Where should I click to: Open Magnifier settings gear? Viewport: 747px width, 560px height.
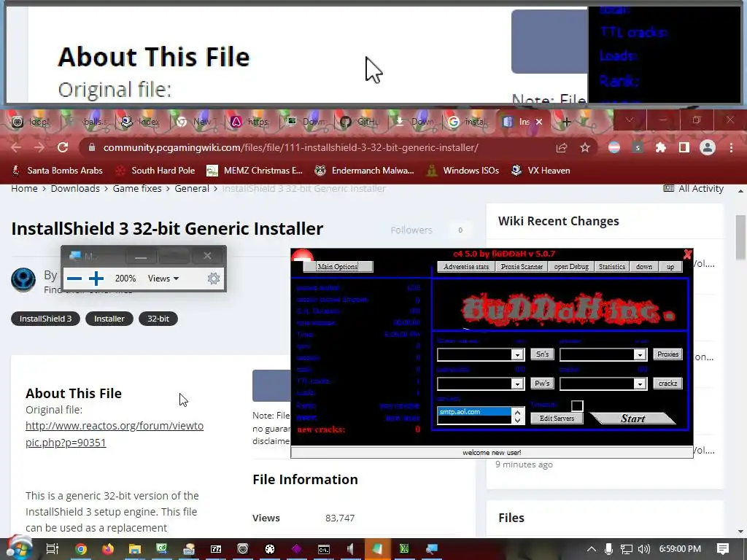click(x=214, y=278)
